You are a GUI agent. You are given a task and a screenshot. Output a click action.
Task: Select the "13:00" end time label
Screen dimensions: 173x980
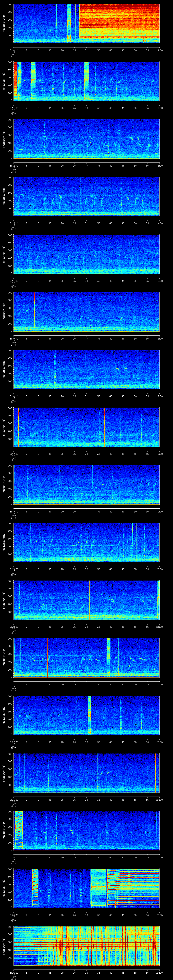pos(159,166)
